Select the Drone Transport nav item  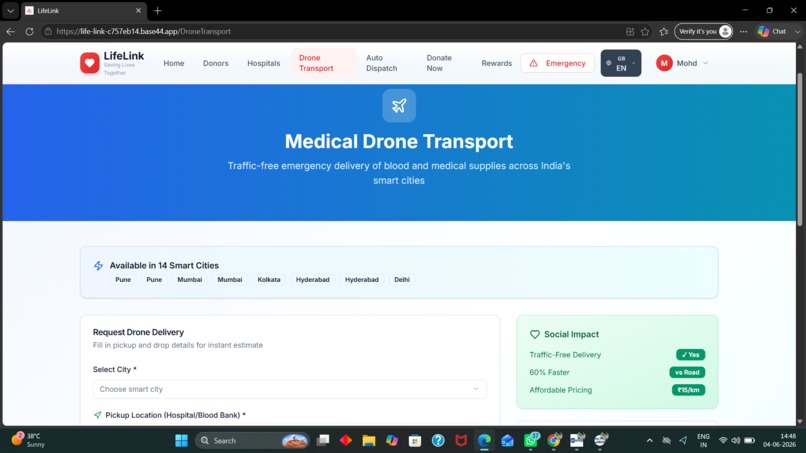(323, 63)
